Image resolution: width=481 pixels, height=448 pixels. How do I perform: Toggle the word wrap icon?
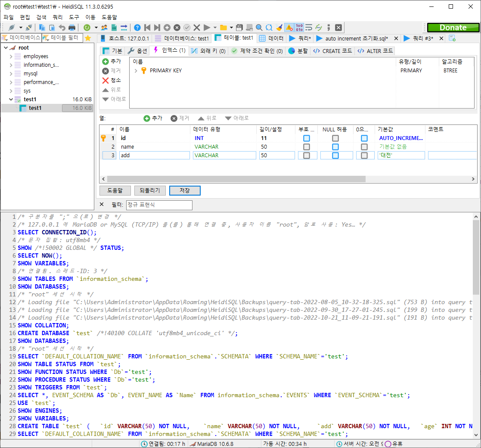(309, 28)
